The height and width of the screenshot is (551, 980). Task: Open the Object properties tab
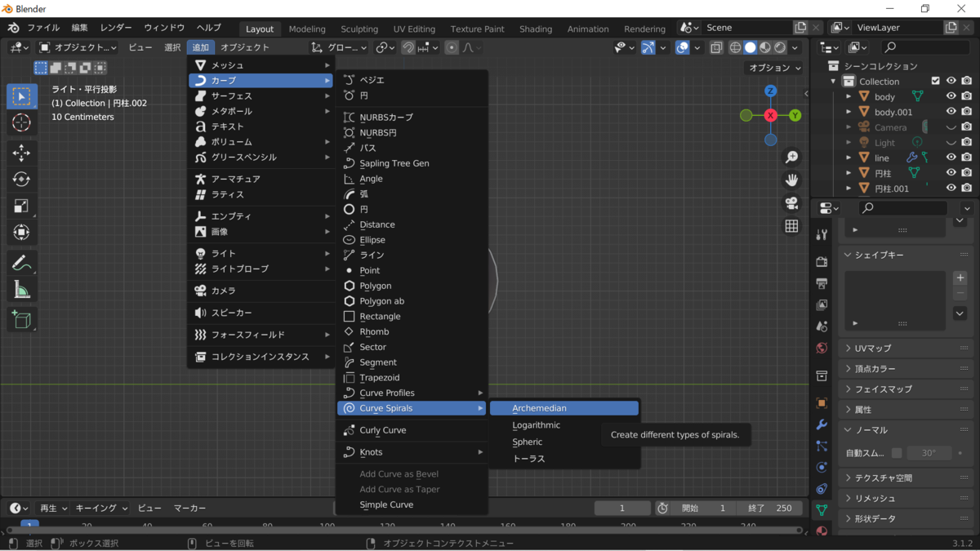coord(822,403)
